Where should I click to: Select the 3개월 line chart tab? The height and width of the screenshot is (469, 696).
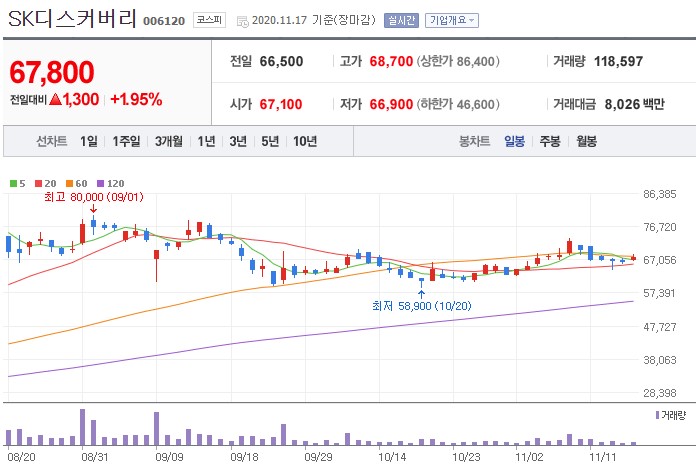(x=169, y=142)
